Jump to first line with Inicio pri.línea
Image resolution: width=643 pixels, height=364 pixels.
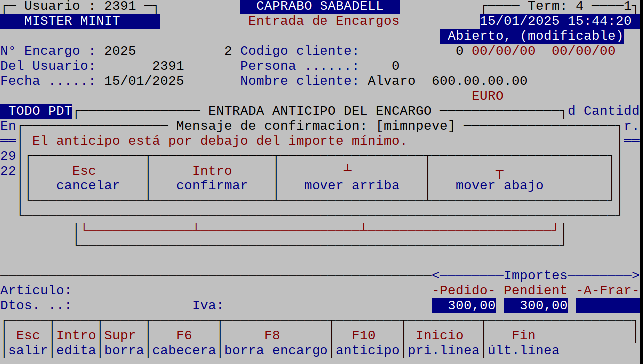point(443,343)
